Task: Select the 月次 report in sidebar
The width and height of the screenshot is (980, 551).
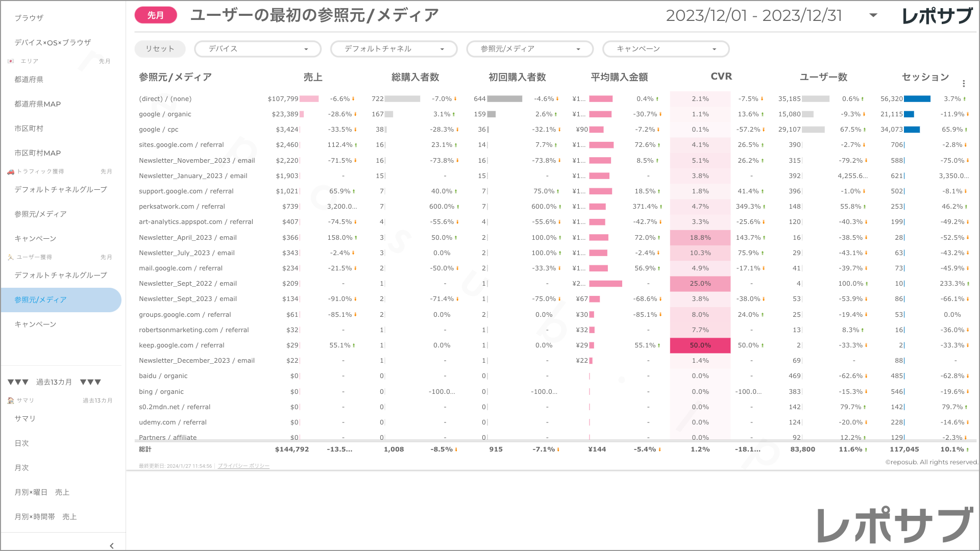Action: (22, 468)
